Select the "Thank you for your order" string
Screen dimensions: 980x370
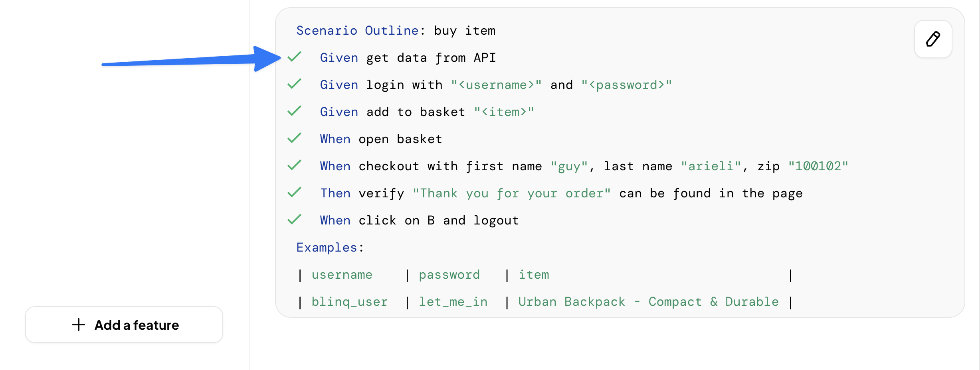click(511, 193)
